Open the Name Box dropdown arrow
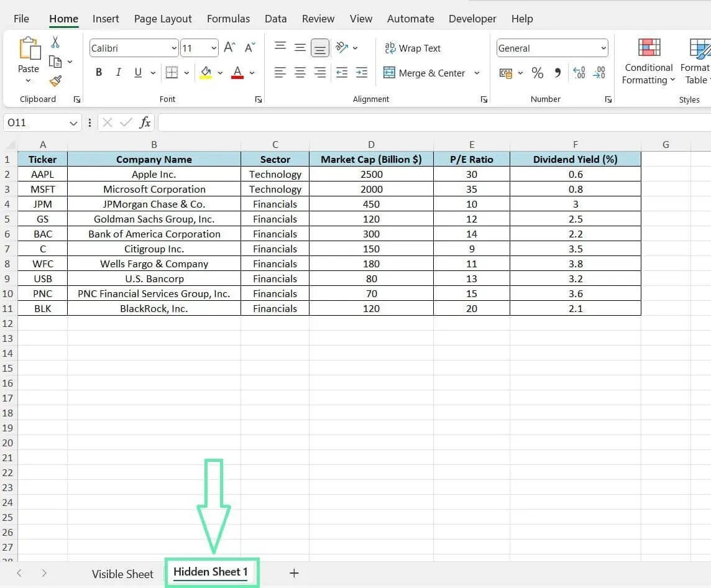The image size is (711, 588). click(73, 123)
